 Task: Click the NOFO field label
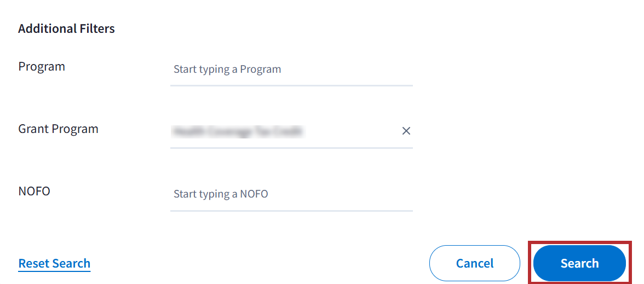[34, 192]
